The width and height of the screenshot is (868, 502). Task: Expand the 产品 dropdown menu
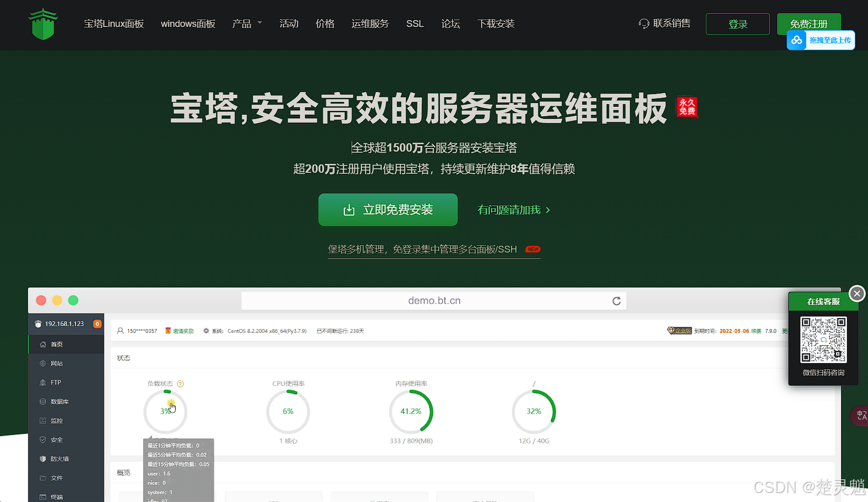[247, 24]
